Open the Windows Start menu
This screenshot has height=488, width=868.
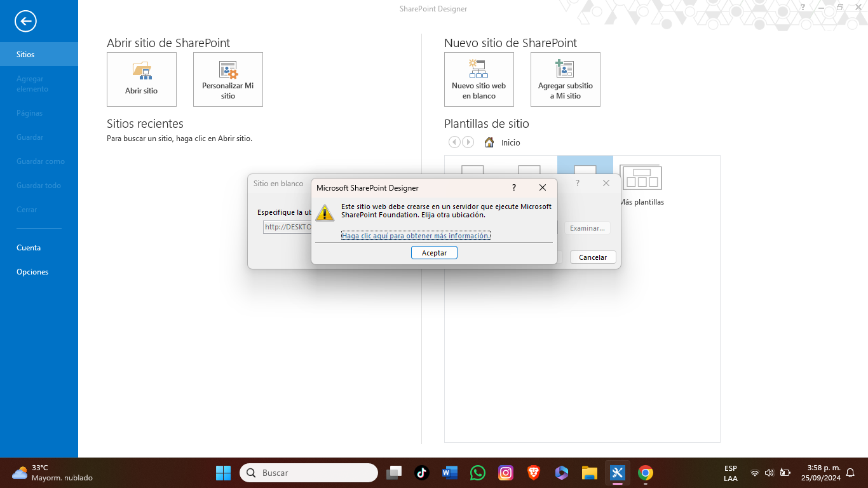click(223, 473)
